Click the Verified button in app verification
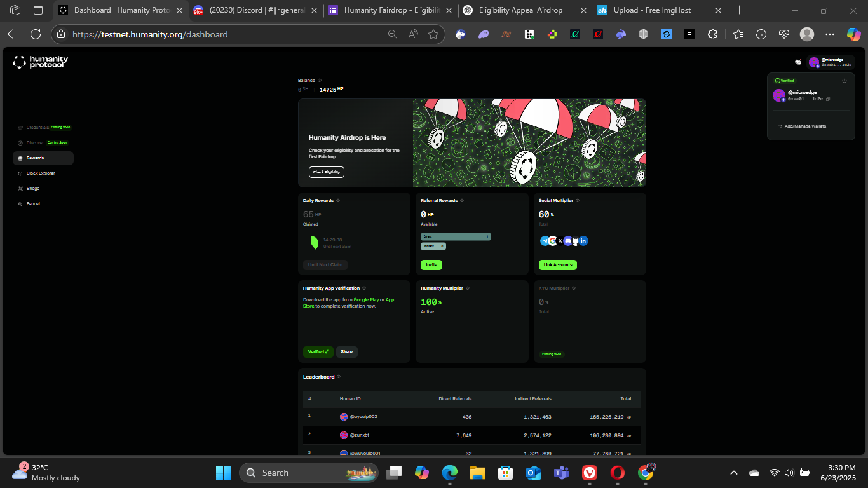The image size is (868, 488). click(x=318, y=352)
